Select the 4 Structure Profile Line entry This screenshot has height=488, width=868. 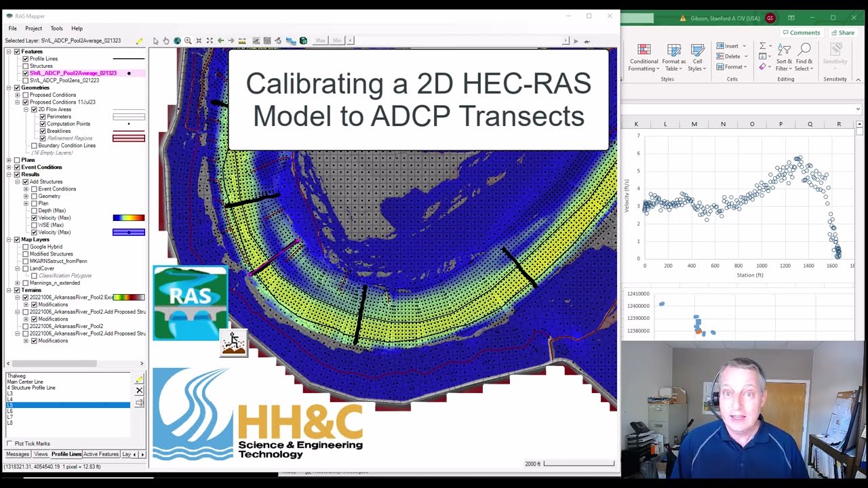pos(31,388)
